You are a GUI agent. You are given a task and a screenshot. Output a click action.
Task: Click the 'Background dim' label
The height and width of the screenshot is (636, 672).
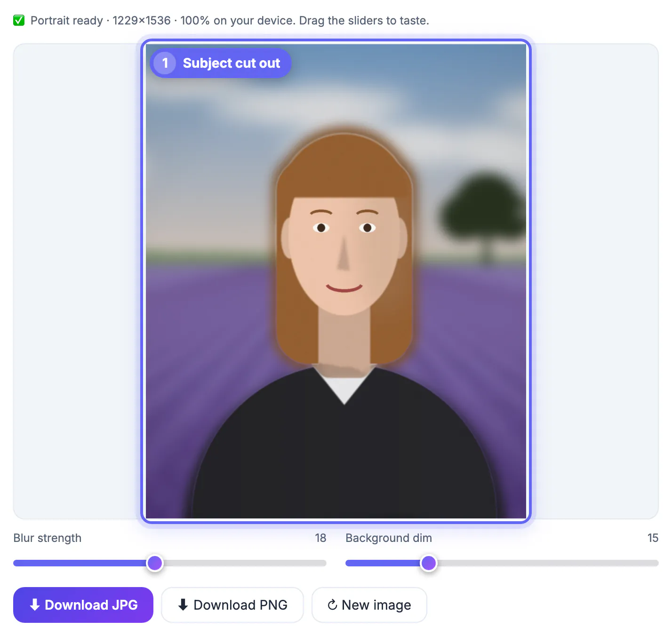[x=389, y=538]
